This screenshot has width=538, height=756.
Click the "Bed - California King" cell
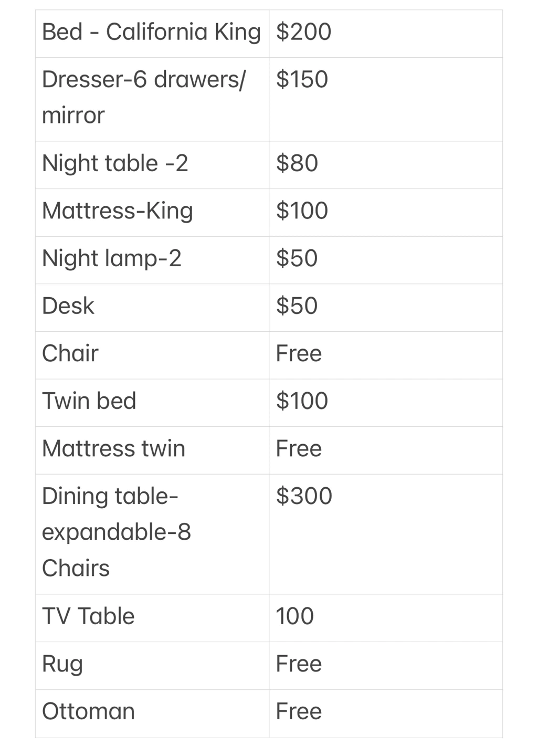coord(151,33)
